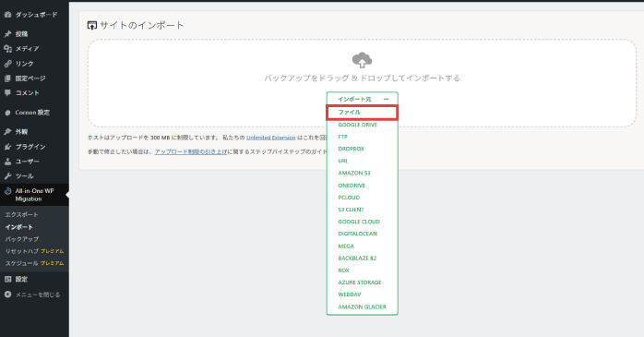Open the 投稿 menu item
Viewport: 644px width, 337px height.
coord(21,33)
